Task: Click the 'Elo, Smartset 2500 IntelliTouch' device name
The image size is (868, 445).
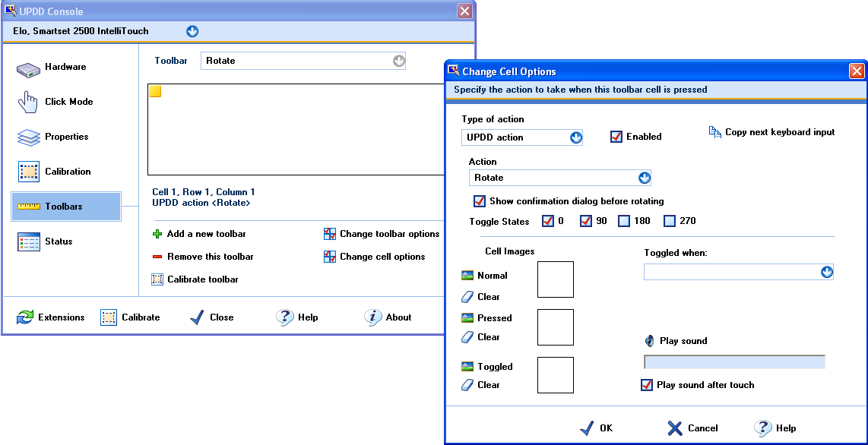Action: (81, 31)
